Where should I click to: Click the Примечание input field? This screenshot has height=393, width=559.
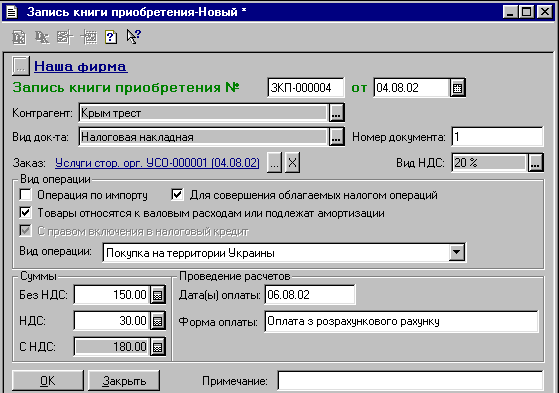pyautogui.click(x=410, y=381)
